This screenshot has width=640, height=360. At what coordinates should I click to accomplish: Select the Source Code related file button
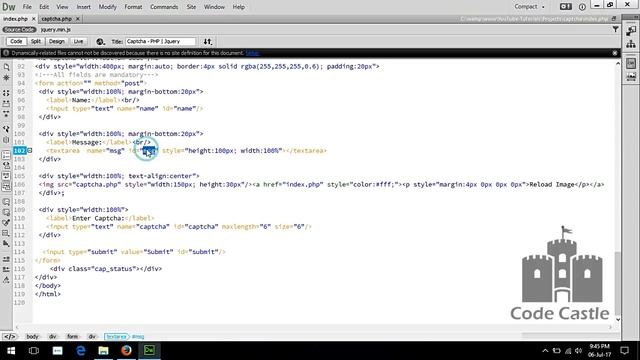[x=19, y=30]
